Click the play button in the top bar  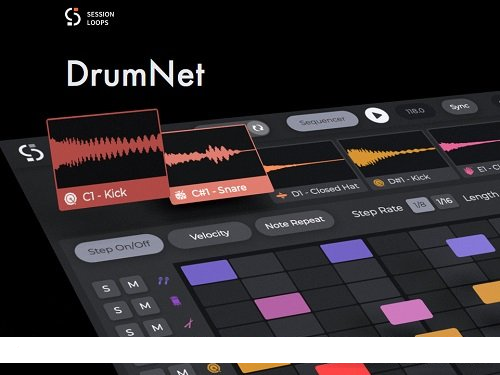[x=377, y=115]
